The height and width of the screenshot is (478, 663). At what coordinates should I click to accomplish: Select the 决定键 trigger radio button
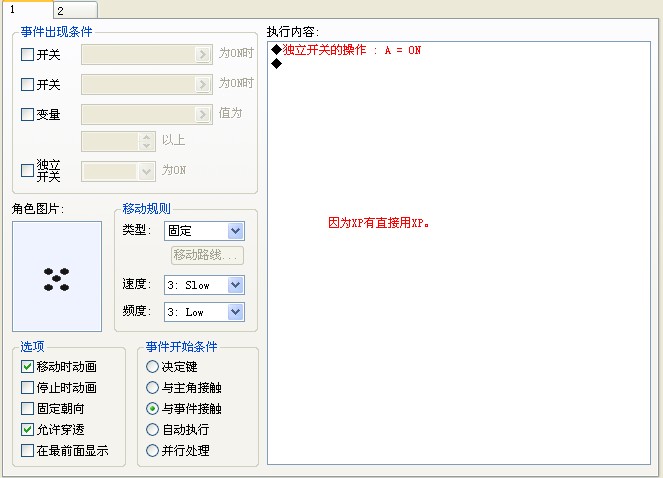[x=152, y=366]
